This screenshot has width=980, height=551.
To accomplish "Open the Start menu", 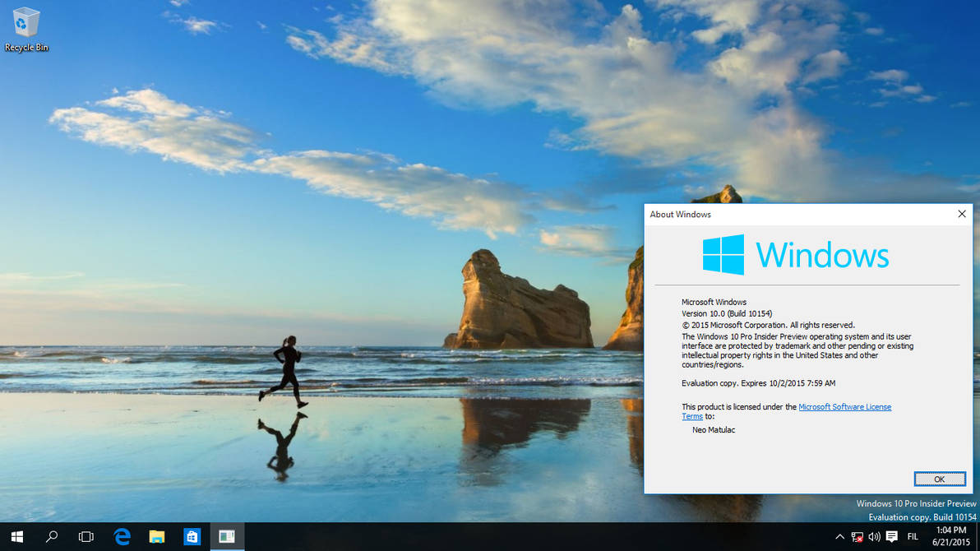I will click(17, 537).
